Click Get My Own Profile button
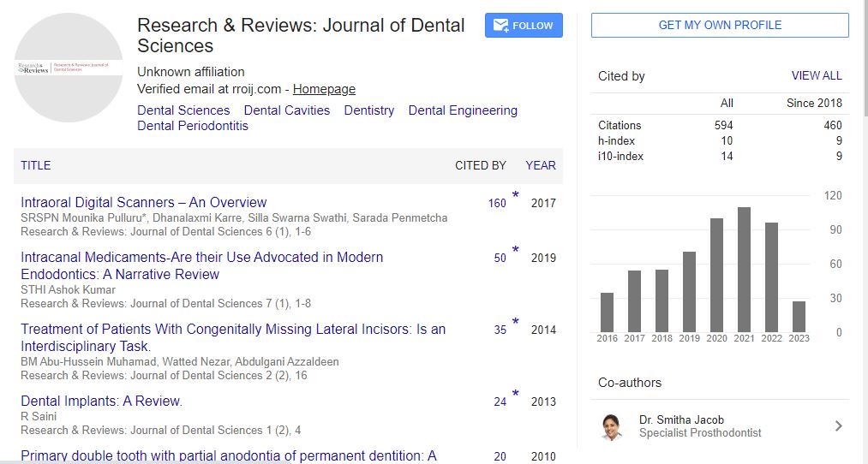 point(720,25)
